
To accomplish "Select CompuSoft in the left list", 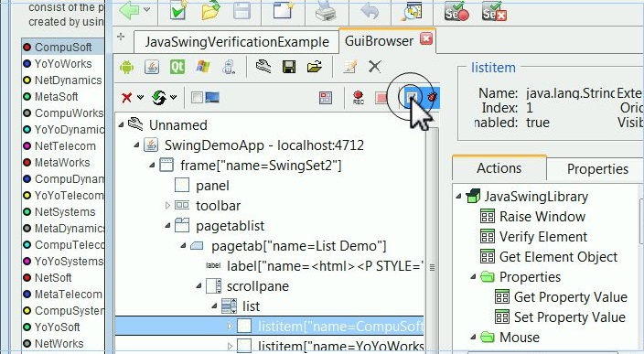I will pyautogui.click(x=63, y=48).
